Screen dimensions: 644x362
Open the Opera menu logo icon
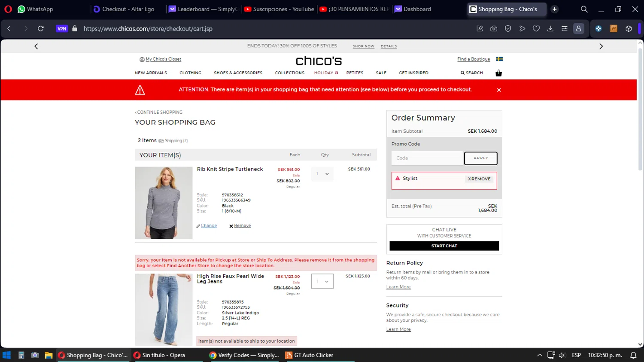click(x=8, y=9)
